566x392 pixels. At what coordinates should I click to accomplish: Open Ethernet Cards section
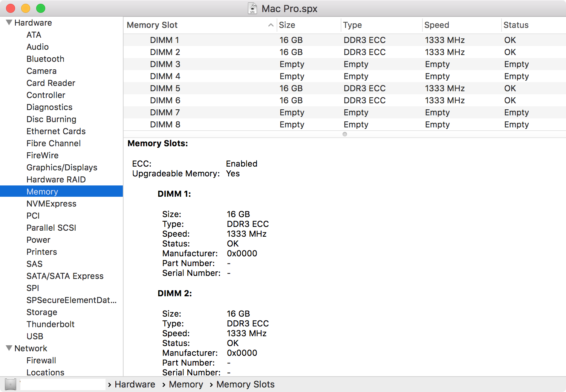click(x=56, y=131)
